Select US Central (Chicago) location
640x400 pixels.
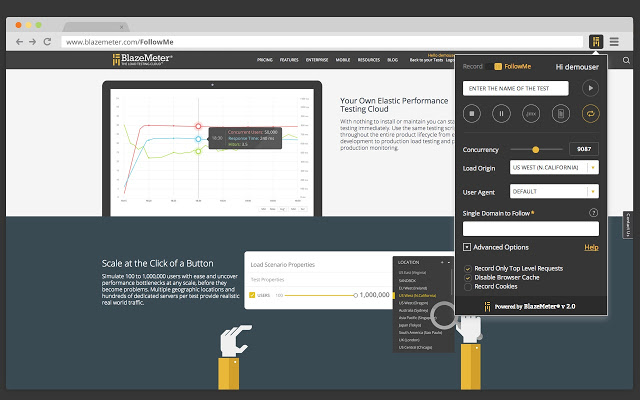pos(415,347)
